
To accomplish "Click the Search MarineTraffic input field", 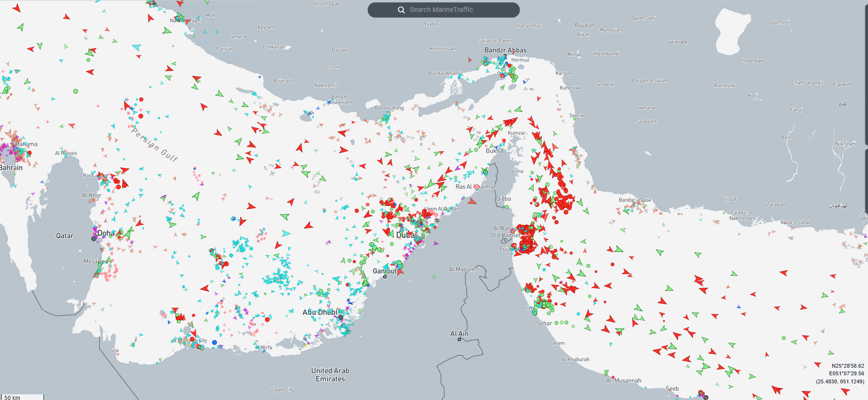I will (443, 10).
